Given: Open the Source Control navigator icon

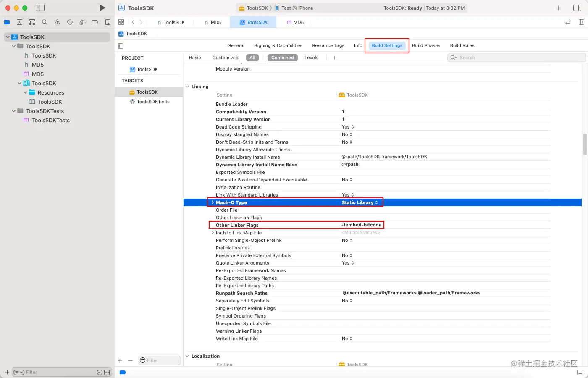Looking at the screenshot, I should point(19,22).
